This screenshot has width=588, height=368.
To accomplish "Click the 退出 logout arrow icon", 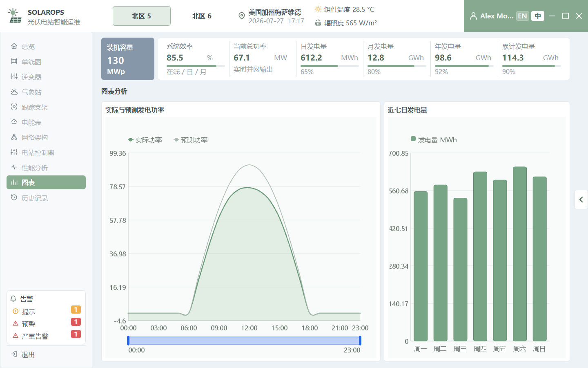I will click(14, 354).
